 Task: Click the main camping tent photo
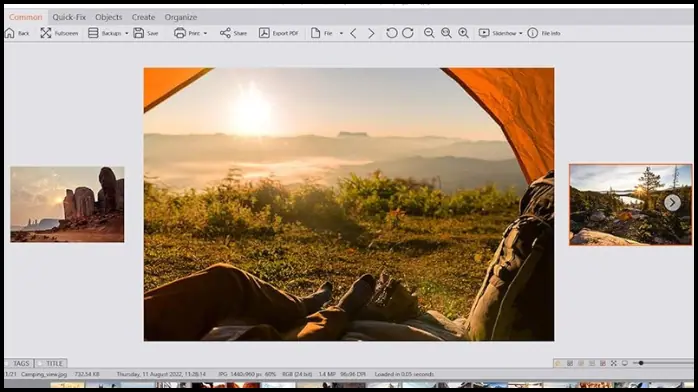349,205
